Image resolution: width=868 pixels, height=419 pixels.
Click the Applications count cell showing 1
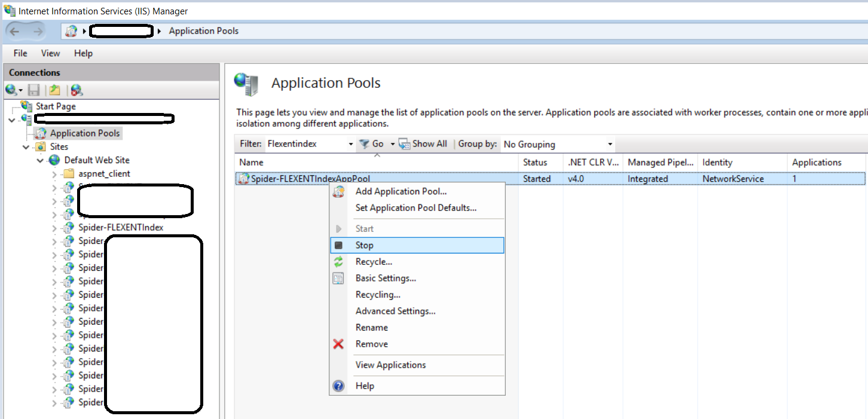[x=794, y=179]
